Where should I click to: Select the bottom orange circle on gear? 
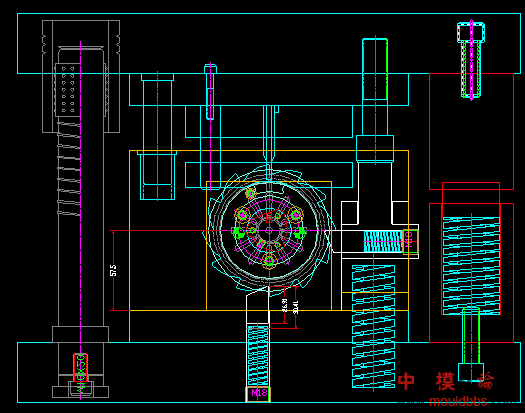[269, 261]
